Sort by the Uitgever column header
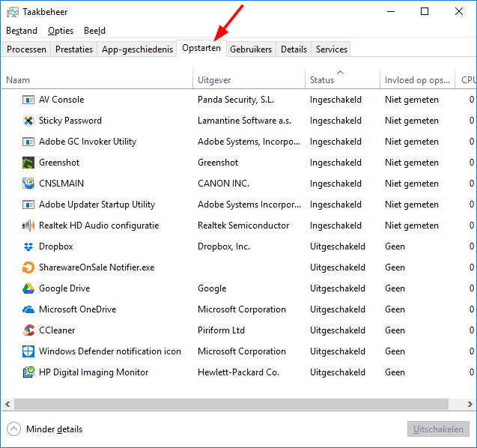 click(214, 80)
